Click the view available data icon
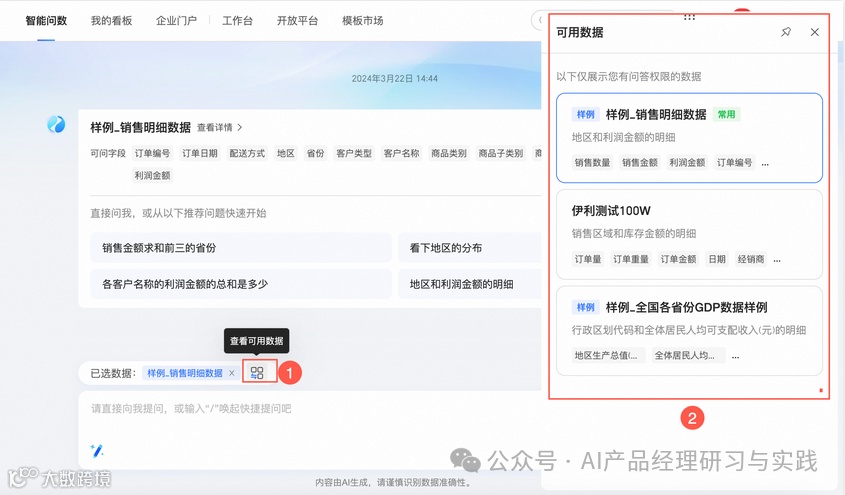Screen dimensions: 845x495 [x=257, y=372]
